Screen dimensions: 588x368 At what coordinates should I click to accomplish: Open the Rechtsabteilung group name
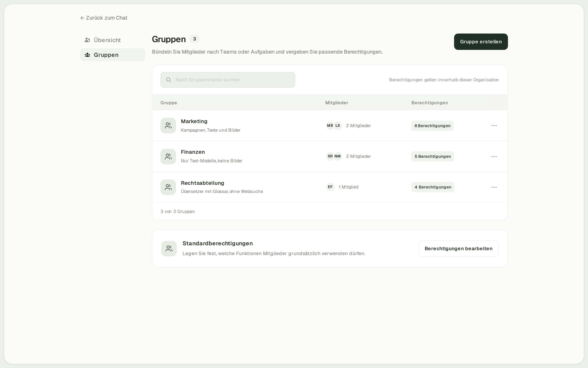tap(203, 183)
